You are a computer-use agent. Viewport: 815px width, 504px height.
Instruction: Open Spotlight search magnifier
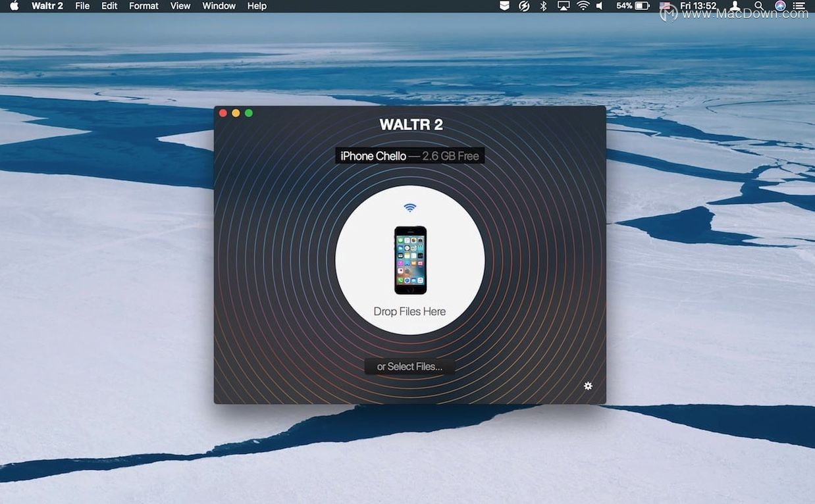[x=760, y=6]
